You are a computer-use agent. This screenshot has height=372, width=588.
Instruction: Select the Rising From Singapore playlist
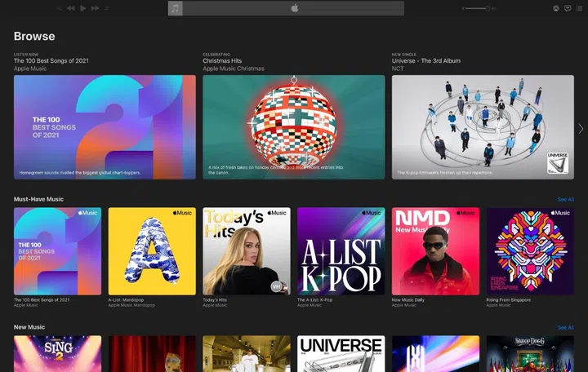530,251
